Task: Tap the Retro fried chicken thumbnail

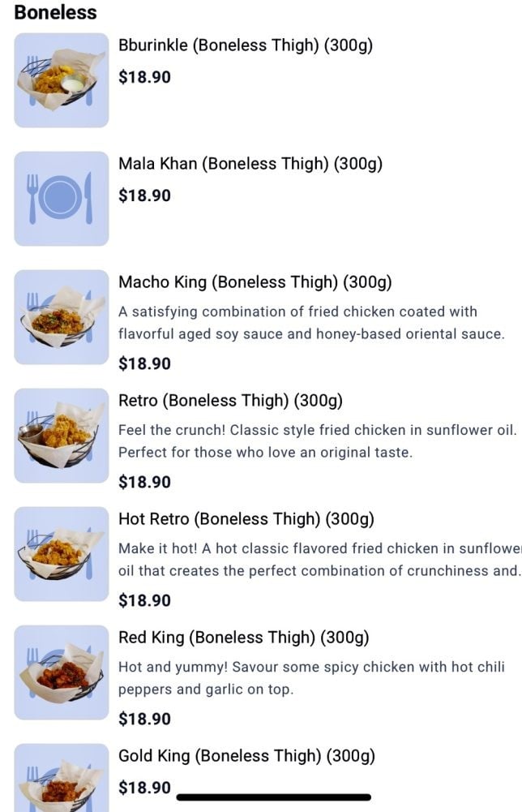Action: click(62, 436)
